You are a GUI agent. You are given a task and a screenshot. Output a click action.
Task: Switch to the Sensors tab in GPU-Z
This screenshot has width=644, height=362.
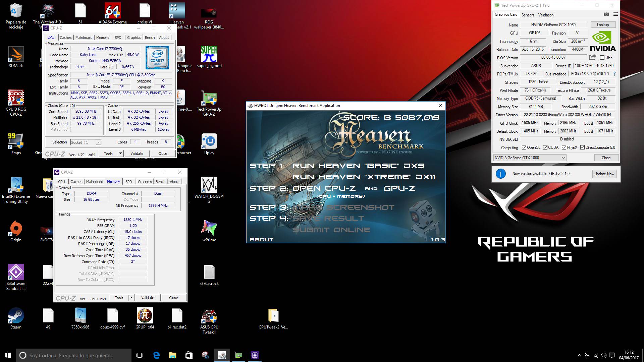point(528,15)
